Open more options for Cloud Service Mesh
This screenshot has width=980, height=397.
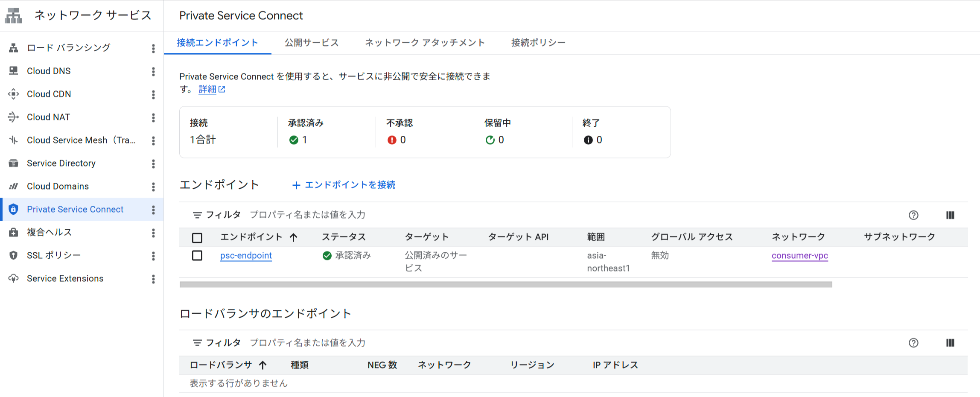[153, 140]
